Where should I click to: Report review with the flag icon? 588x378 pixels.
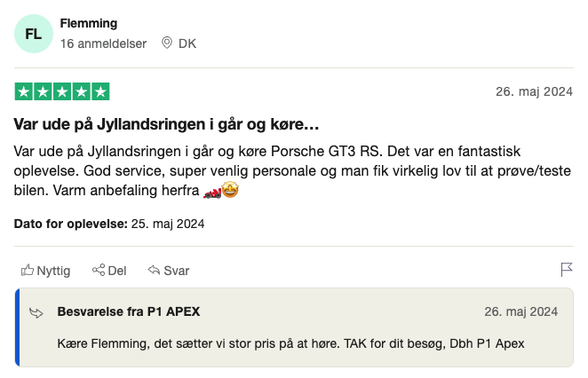[566, 270]
